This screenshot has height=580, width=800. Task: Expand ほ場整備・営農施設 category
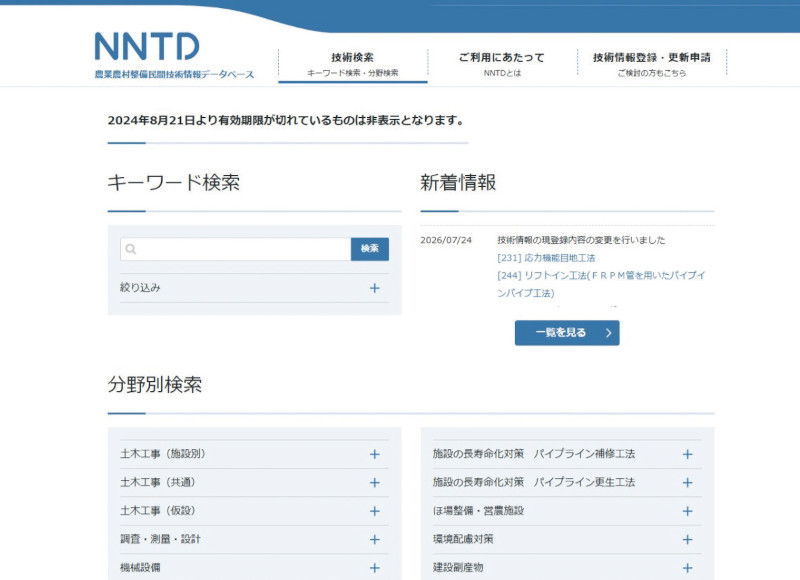pos(567,511)
